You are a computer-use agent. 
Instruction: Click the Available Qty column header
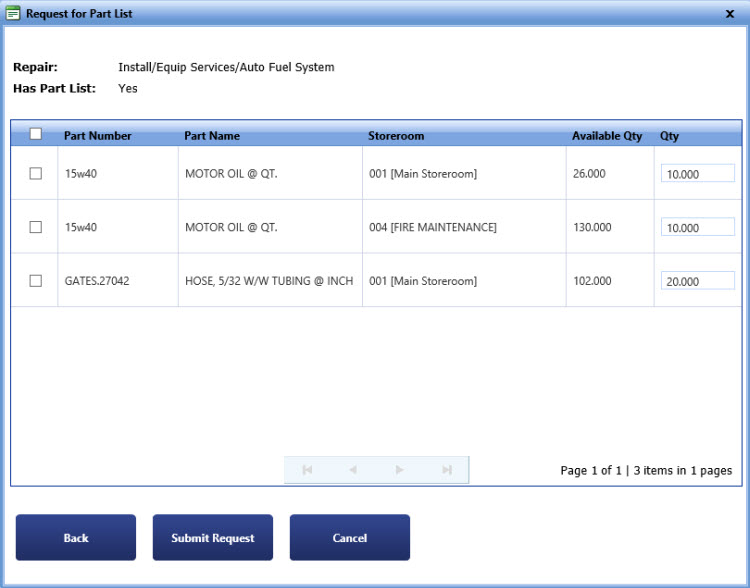click(607, 136)
